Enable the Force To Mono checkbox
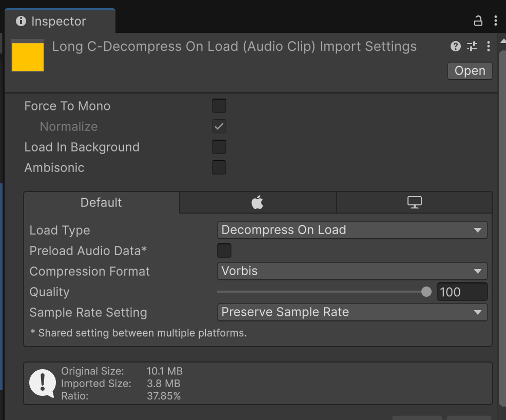Screen dimensions: 506x420 [219, 106]
